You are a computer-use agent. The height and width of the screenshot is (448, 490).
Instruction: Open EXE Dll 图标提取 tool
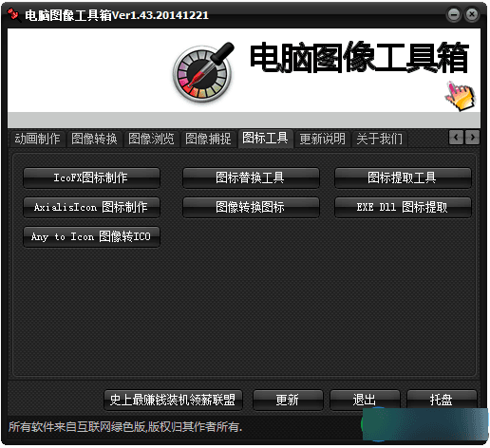(x=403, y=207)
